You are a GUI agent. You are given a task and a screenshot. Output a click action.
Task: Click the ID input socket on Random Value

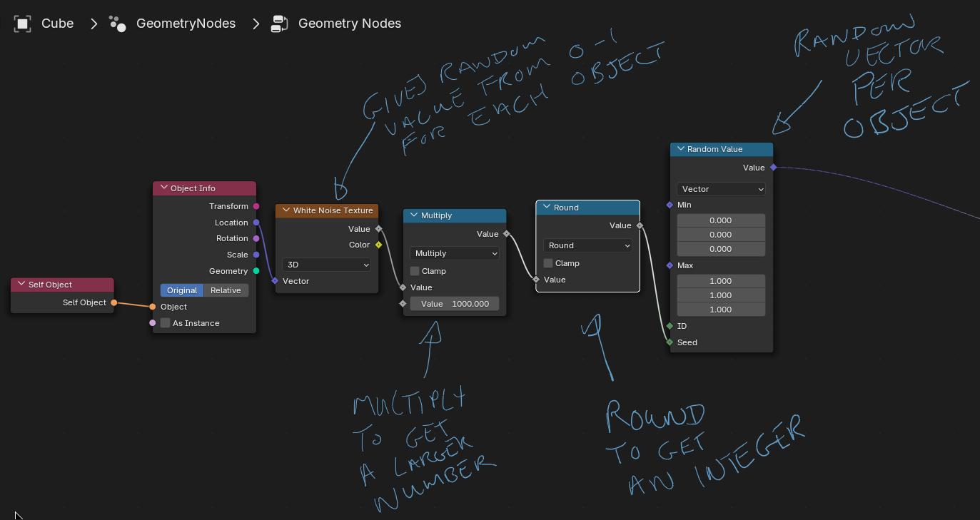[x=670, y=326]
